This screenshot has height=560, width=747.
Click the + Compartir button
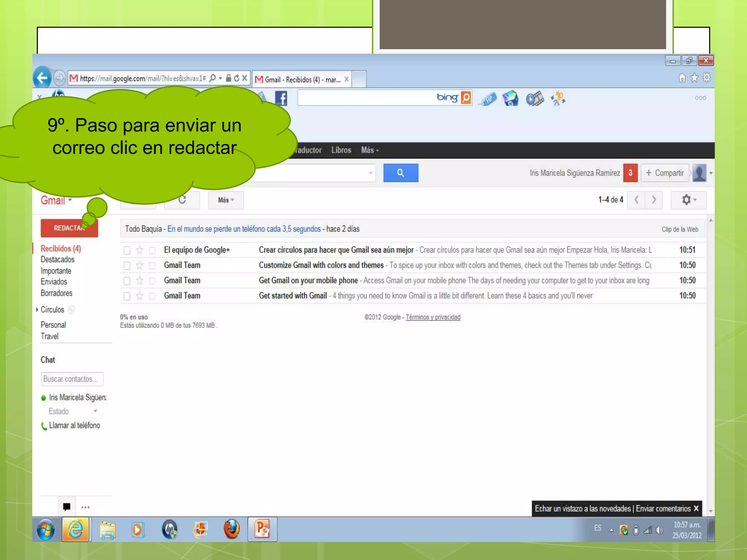pos(665,173)
